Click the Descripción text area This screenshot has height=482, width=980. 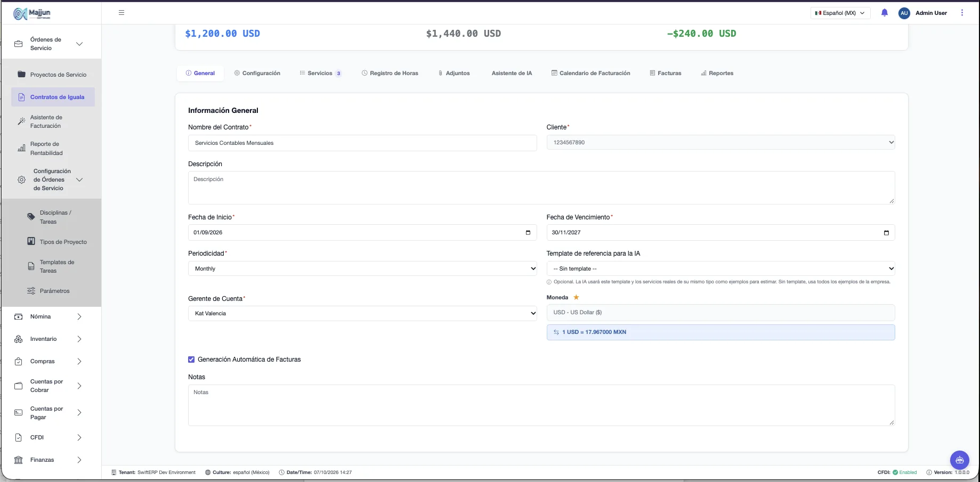(541, 187)
